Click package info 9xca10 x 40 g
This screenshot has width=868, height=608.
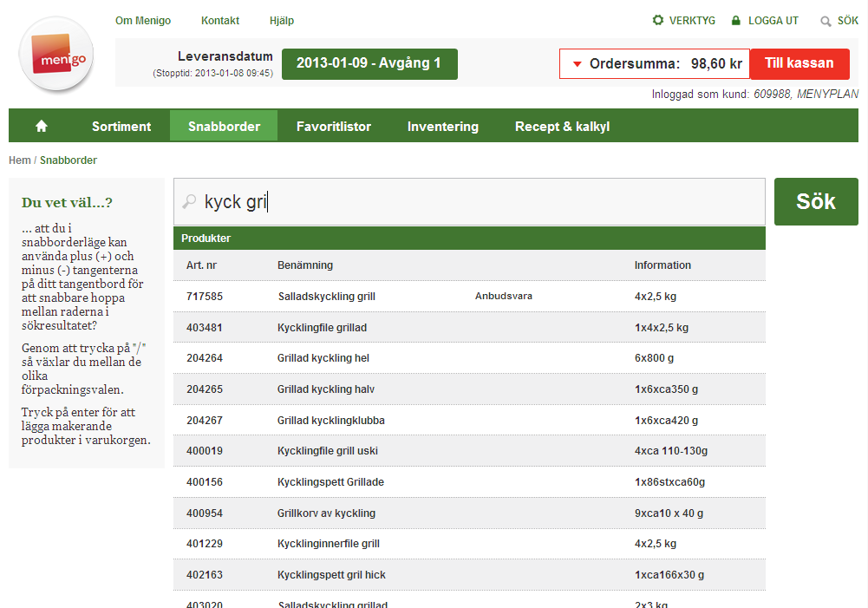pos(669,513)
